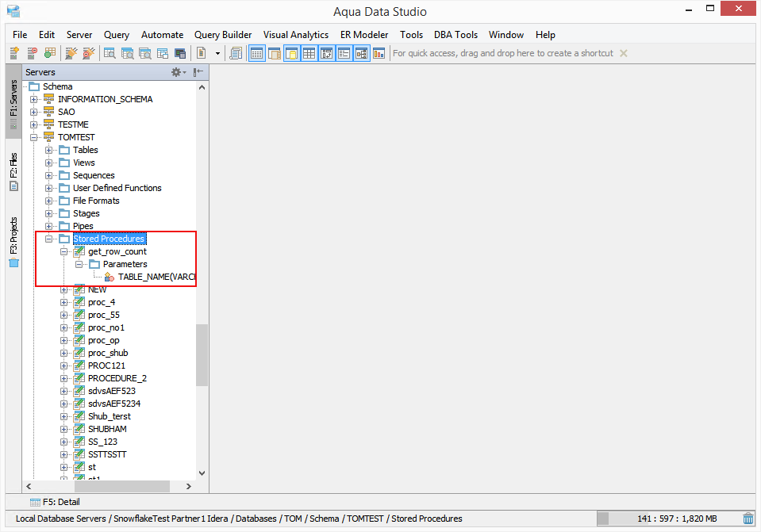
Task: Open the dropdown arrow beside the document icon
Action: 217,53
